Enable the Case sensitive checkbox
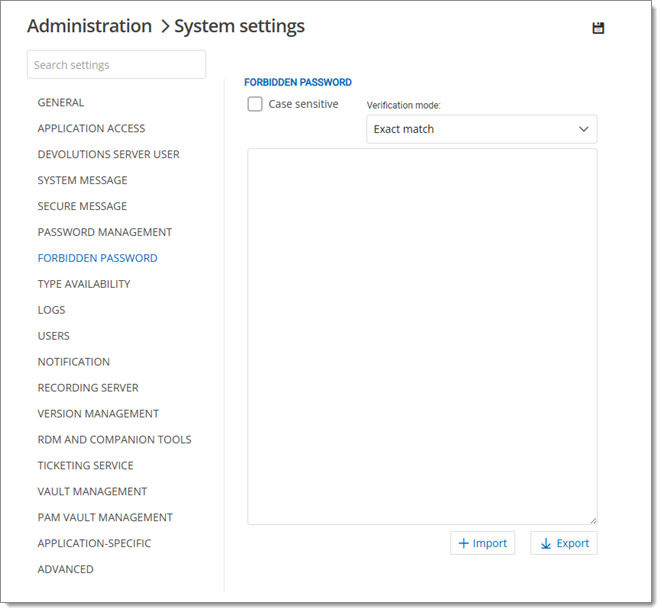The image size is (662, 613). 255,104
